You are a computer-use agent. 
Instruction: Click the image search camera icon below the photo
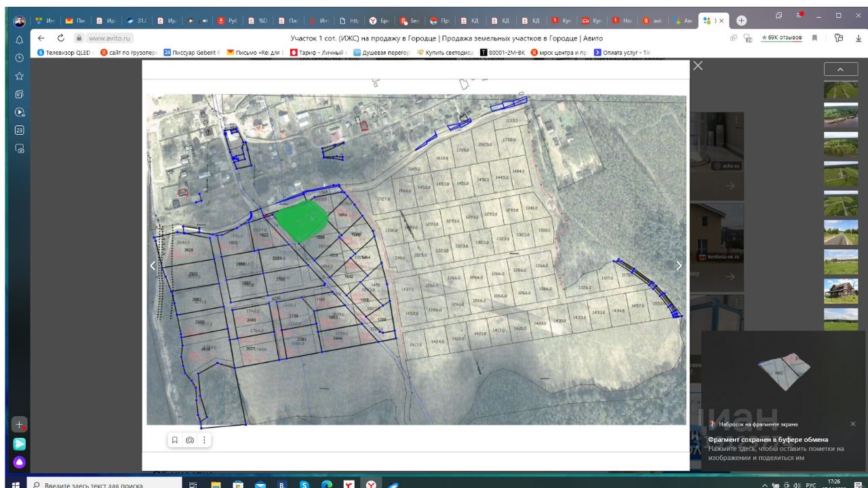point(190,440)
